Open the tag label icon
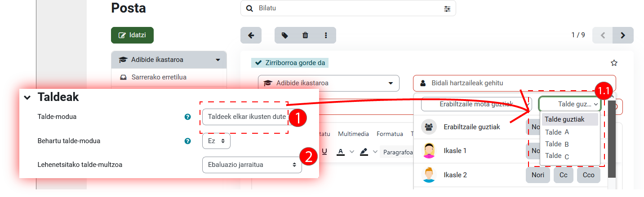The width and height of the screenshot is (644, 197). tap(285, 35)
